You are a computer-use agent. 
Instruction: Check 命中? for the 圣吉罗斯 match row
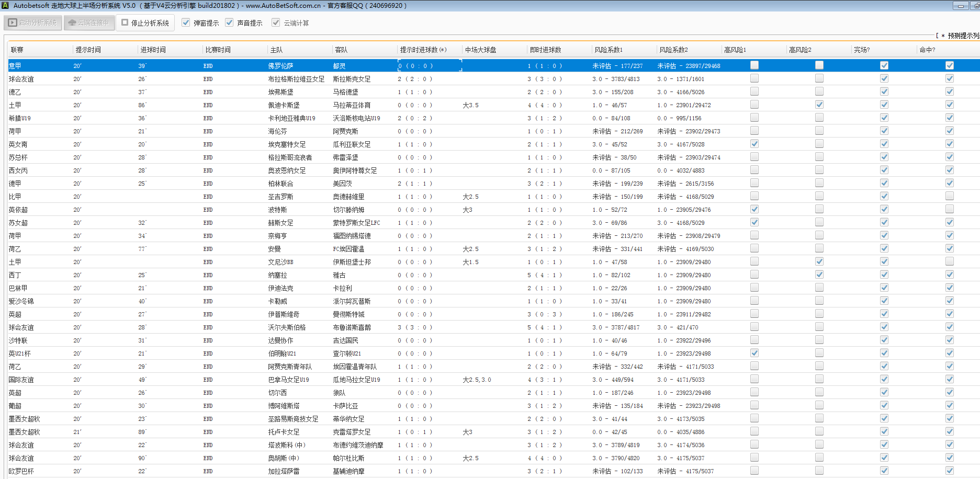click(949, 196)
